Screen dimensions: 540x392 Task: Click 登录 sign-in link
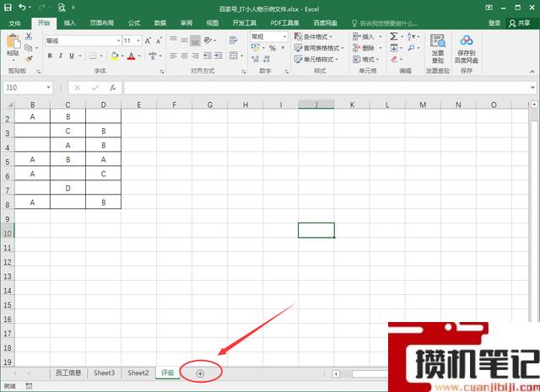point(494,23)
